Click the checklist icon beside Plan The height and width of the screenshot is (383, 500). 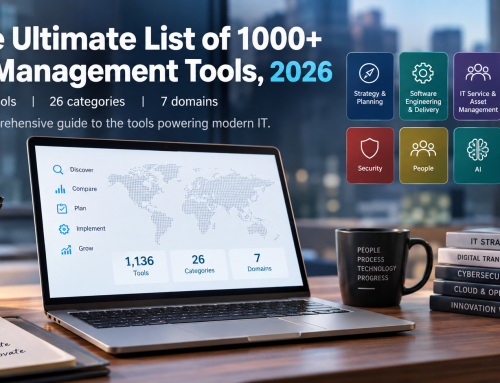tap(62, 209)
